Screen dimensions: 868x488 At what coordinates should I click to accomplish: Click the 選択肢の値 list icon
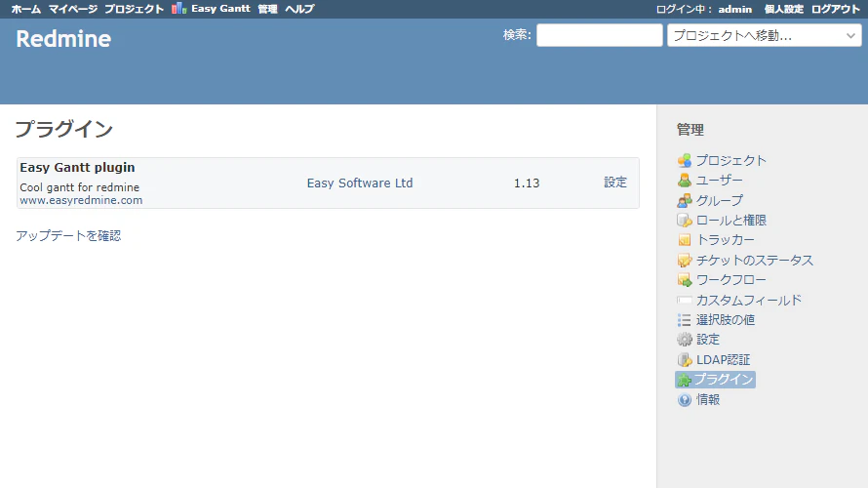685,320
